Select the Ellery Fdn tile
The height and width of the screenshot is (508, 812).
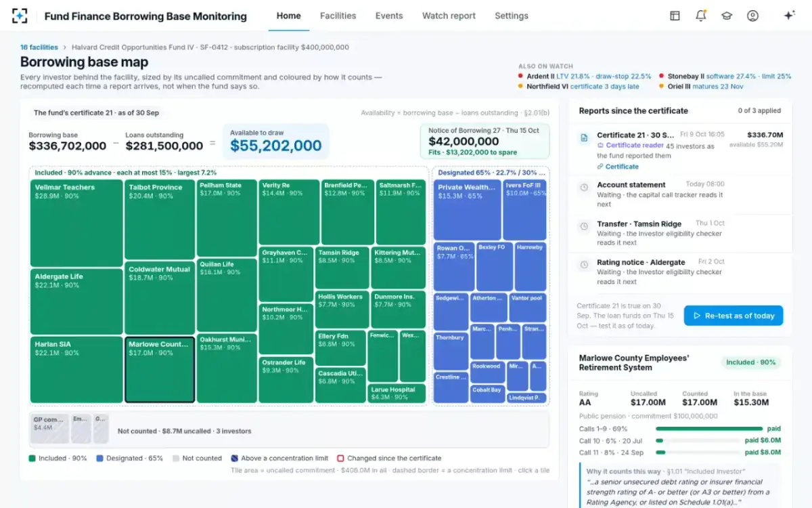(x=340, y=348)
